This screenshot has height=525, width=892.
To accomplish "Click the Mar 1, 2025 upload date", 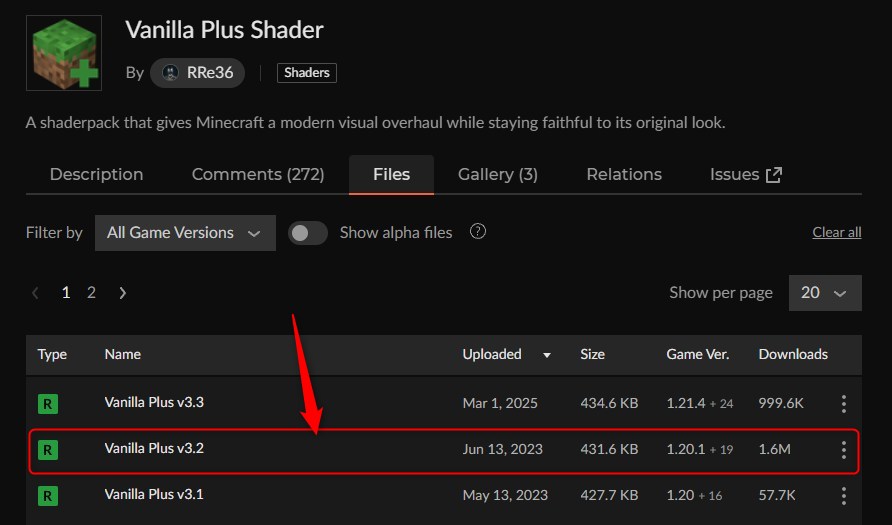I will pos(500,403).
